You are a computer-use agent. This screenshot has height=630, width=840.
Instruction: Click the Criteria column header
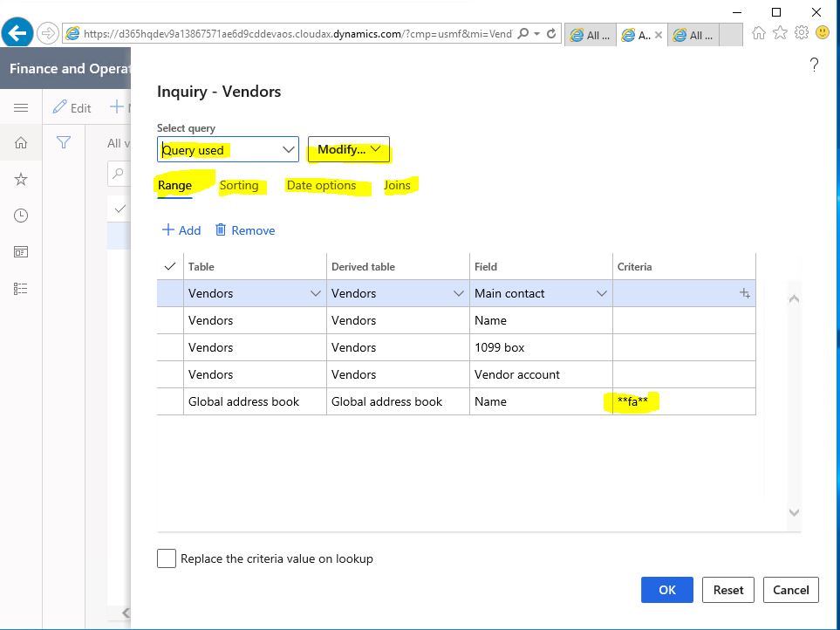tap(634, 267)
